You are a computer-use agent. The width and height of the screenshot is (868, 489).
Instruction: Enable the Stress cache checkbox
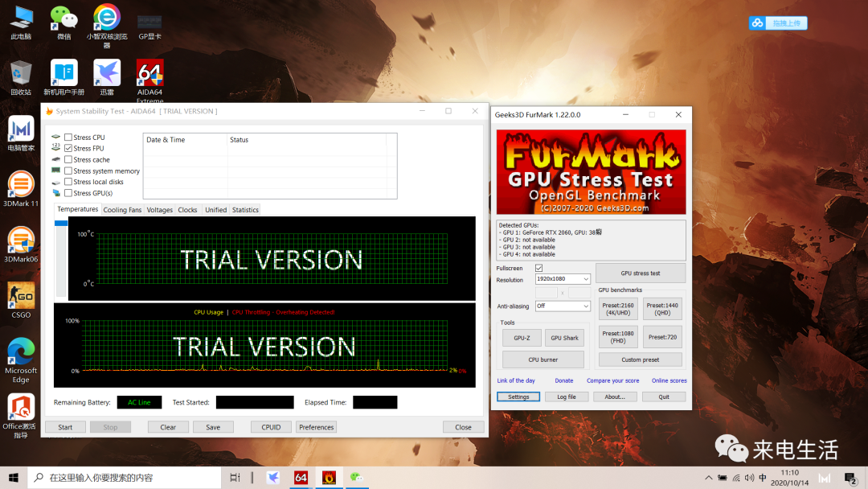tap(68, 159)
